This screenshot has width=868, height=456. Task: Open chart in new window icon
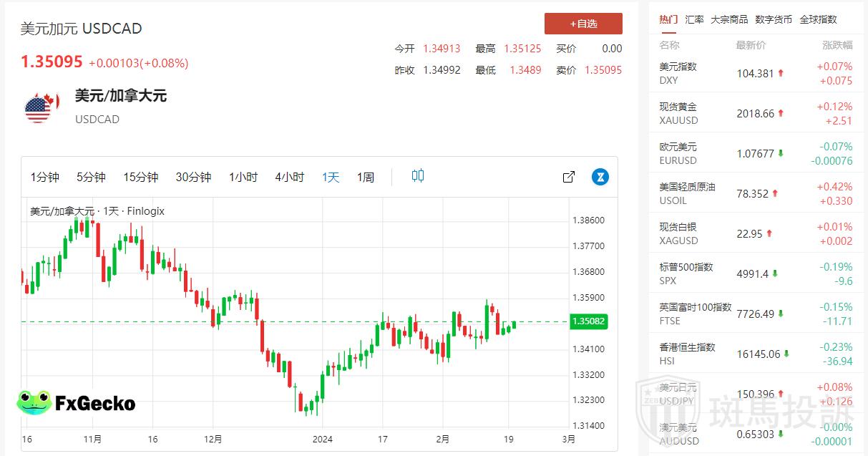pyautogui.click(x=569, y=177)
